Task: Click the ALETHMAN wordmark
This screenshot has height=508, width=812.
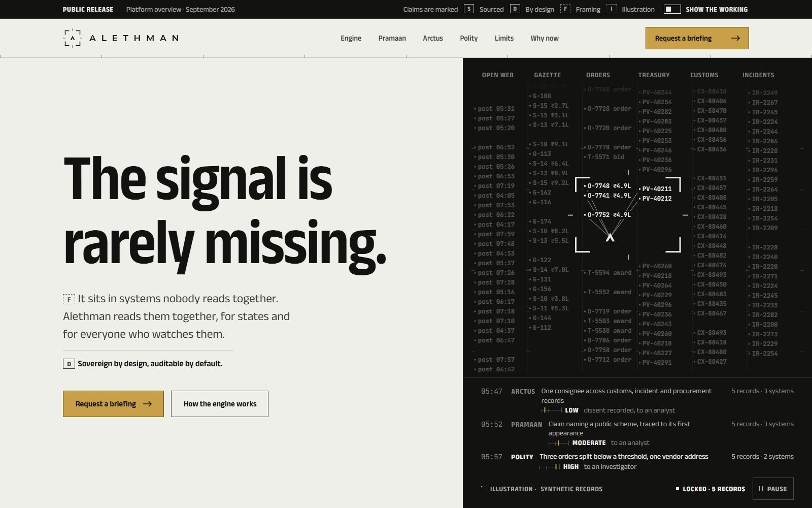Action: pyautogui.click(x=134, y=38)
